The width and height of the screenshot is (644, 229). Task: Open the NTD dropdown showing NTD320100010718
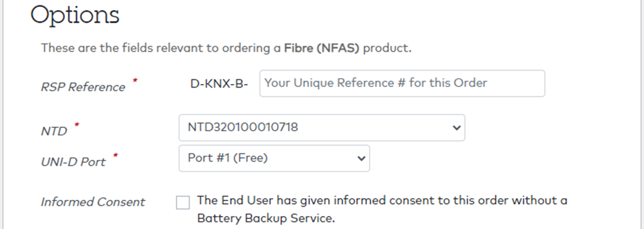click(321, 128)
